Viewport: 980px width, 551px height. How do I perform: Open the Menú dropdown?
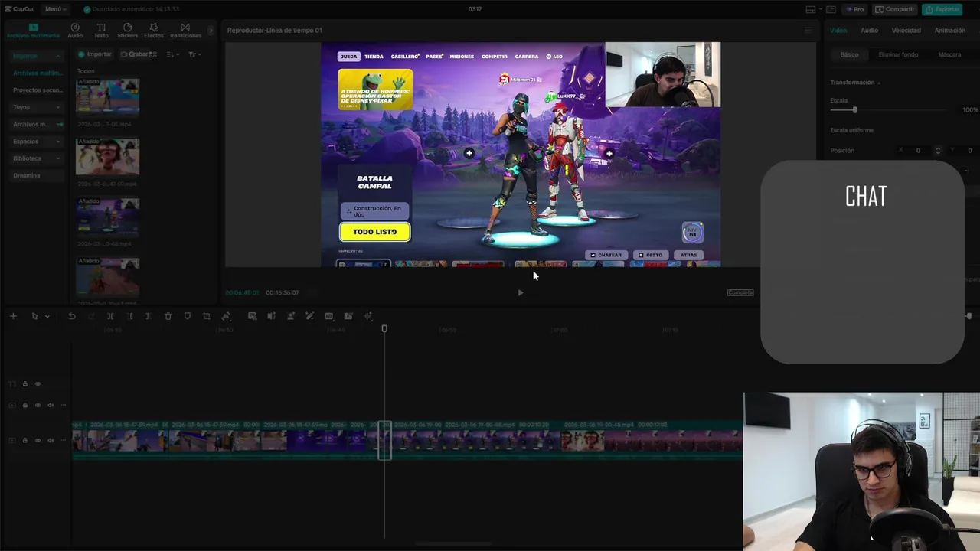click(55, 9)
